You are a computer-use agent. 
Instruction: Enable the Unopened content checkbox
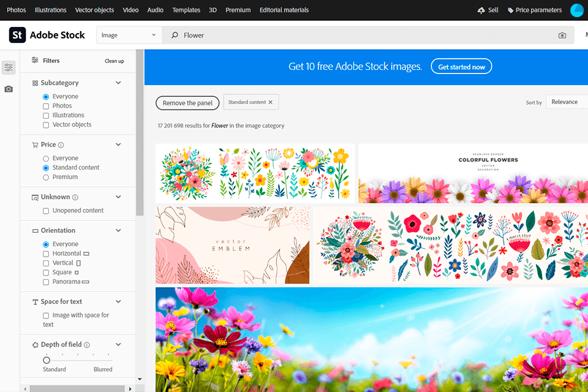46,211
